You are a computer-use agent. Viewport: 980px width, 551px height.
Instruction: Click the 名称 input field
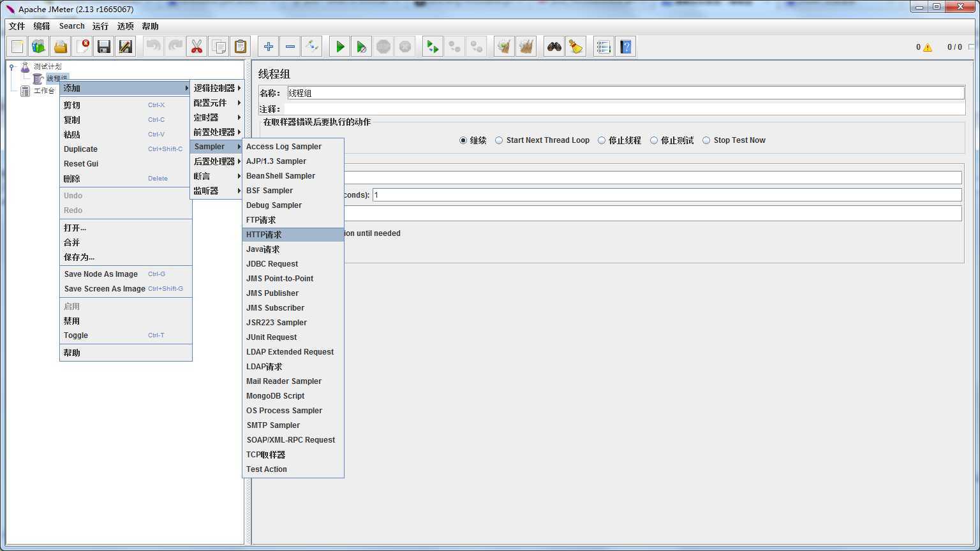coord(626,93)
